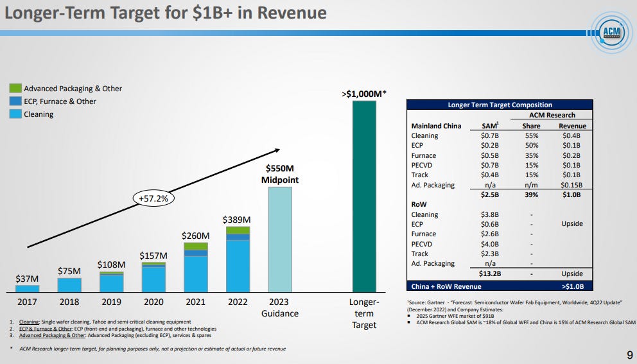The height and width of the screenshot is (364, 637).
Task: Click the dark blue ECP, Furnace legend swatch
Action: (15, 101)
